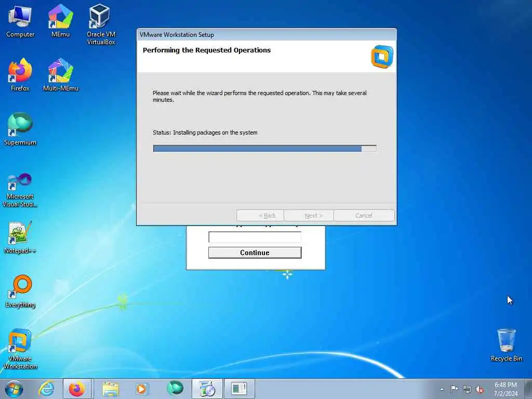
Task: Switch to the setup installer taskbar item
Action: [x=207, y=389]
